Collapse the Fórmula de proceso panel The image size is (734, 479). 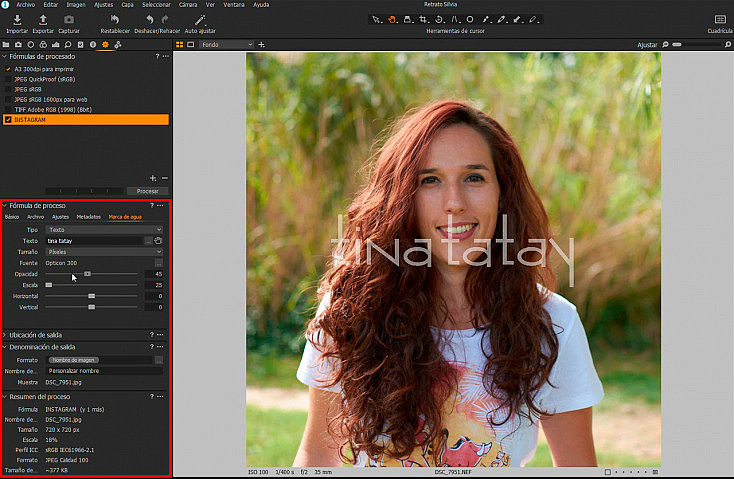click(4, 206)
